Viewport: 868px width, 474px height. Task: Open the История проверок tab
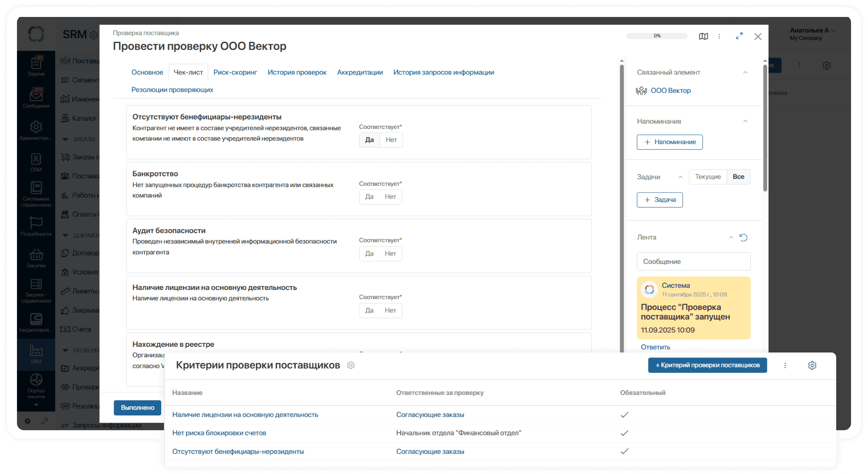point(297,72)
